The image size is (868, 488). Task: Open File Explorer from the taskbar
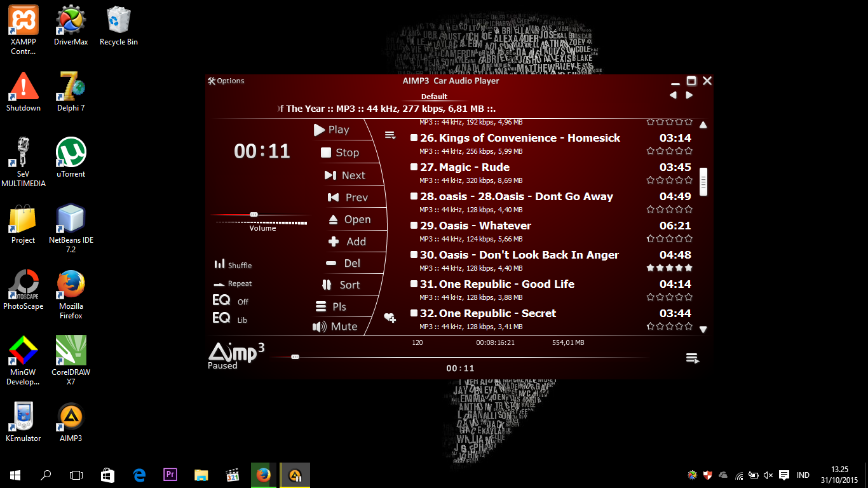201,475
